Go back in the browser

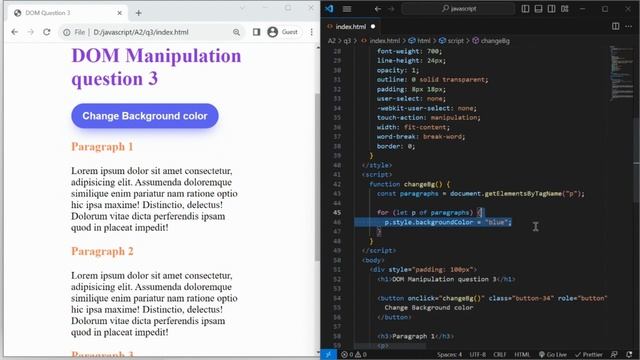tap(15, 32)
